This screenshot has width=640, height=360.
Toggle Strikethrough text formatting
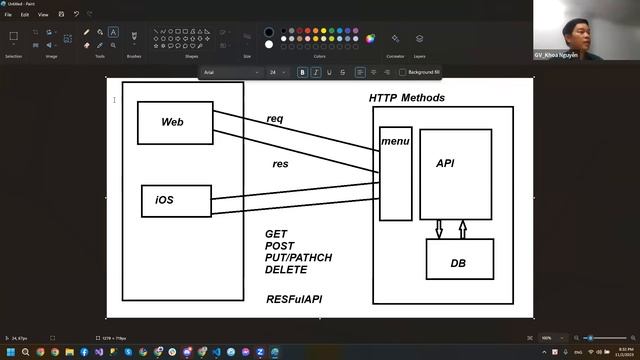(x=343, y=72)
